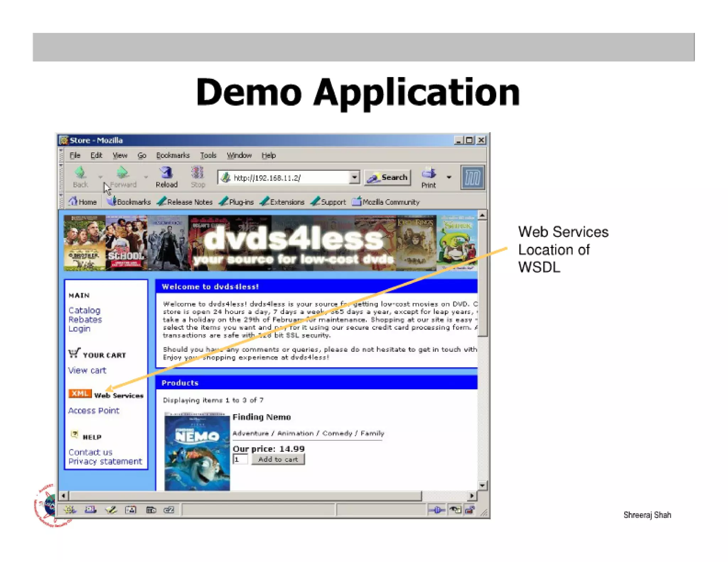Screen dimensions: 728x562
Task: Click the site icon in URL bar
Action: click(225, 177)
